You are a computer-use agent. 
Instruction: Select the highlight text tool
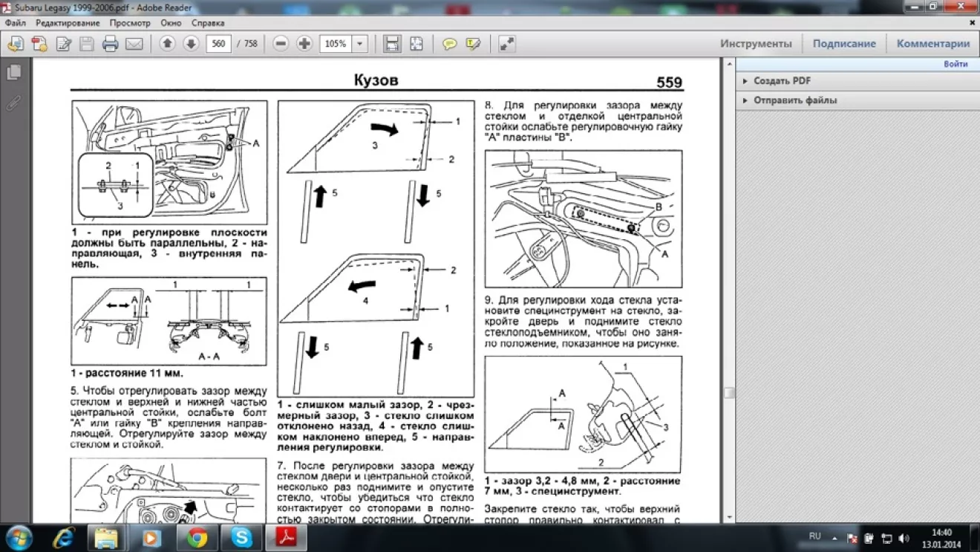pyautogui.click(x=473, y=45)
